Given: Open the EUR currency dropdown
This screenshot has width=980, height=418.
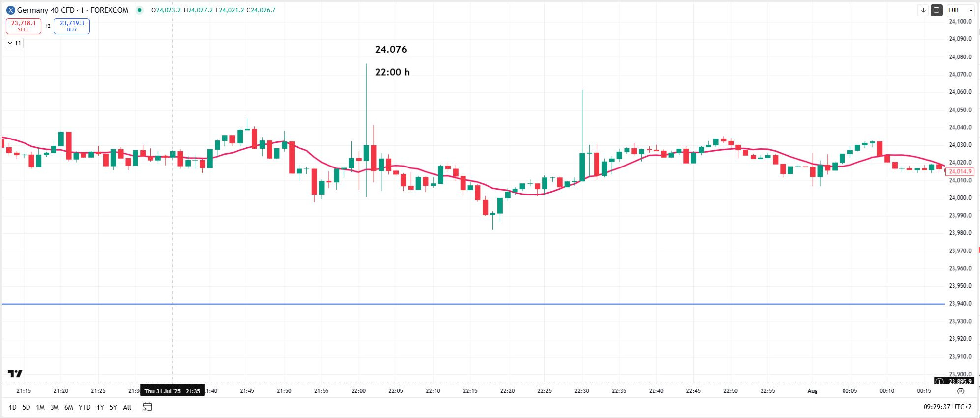Looking at the screenshot, I should (960, 10).
